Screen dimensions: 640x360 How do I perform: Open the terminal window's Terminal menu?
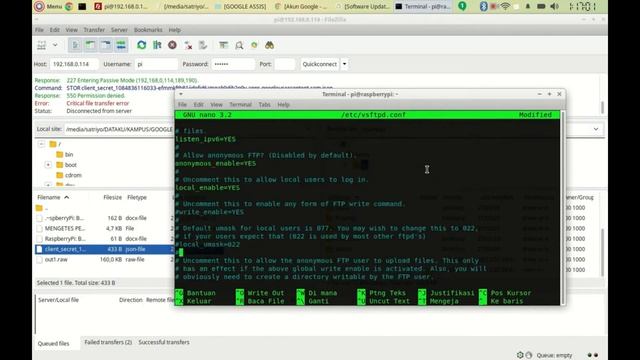tap(240, 104)
